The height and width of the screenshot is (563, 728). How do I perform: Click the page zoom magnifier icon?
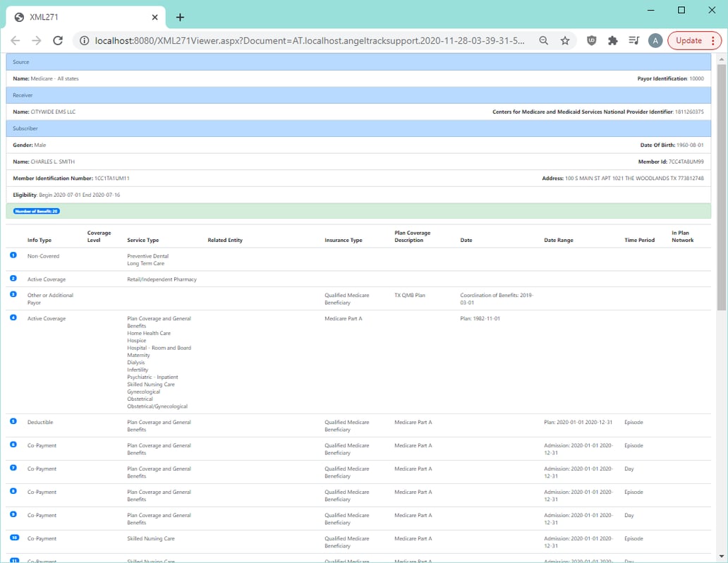tap(543, 40)
